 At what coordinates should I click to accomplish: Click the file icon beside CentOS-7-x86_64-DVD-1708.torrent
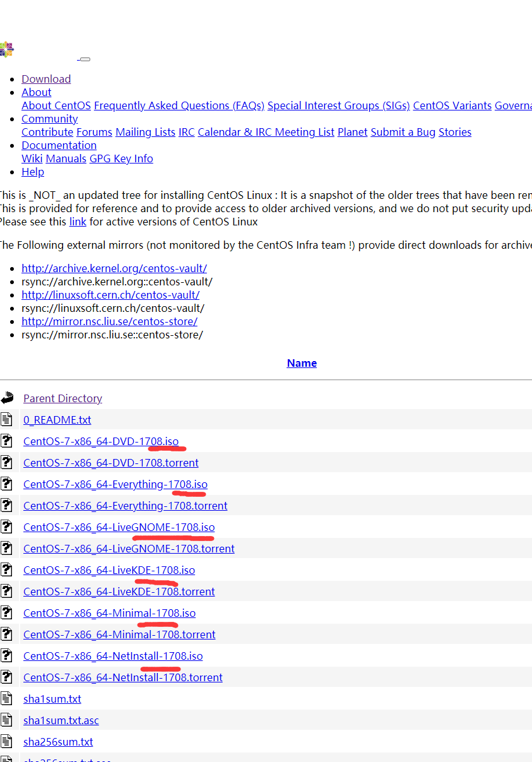(x=6, y=462)
